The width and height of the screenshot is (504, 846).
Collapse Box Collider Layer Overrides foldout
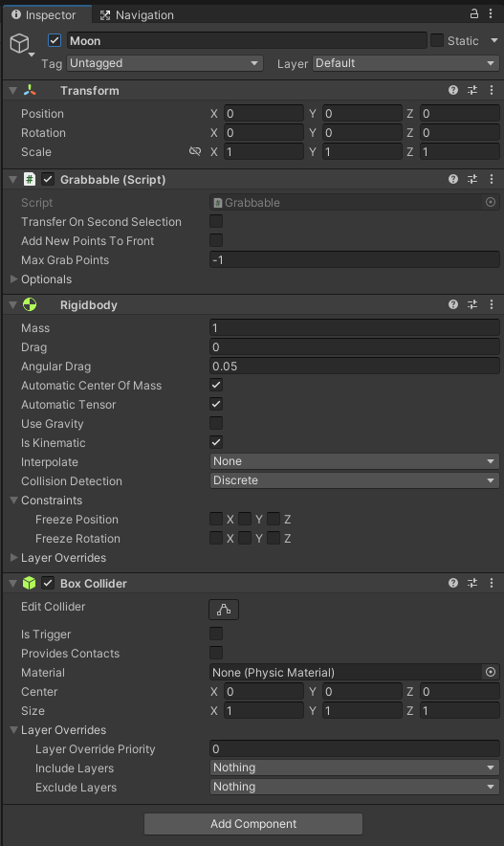(14, 730)
